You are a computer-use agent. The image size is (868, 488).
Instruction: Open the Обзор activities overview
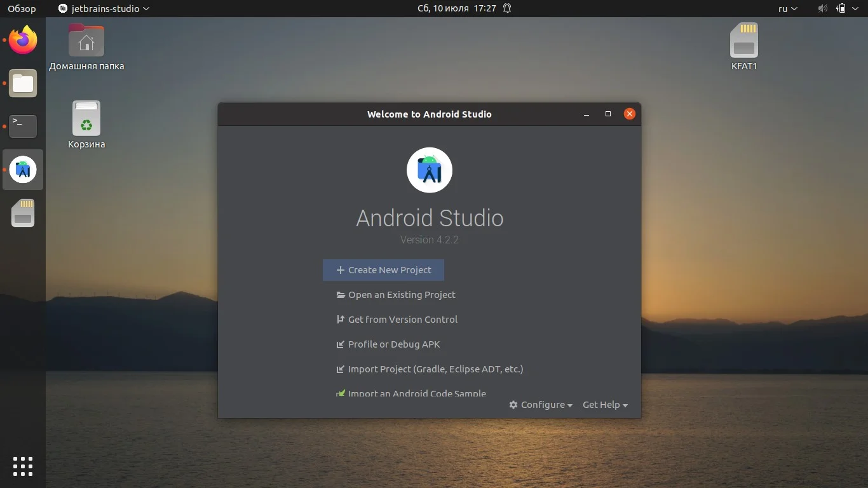tap(22, 8)
